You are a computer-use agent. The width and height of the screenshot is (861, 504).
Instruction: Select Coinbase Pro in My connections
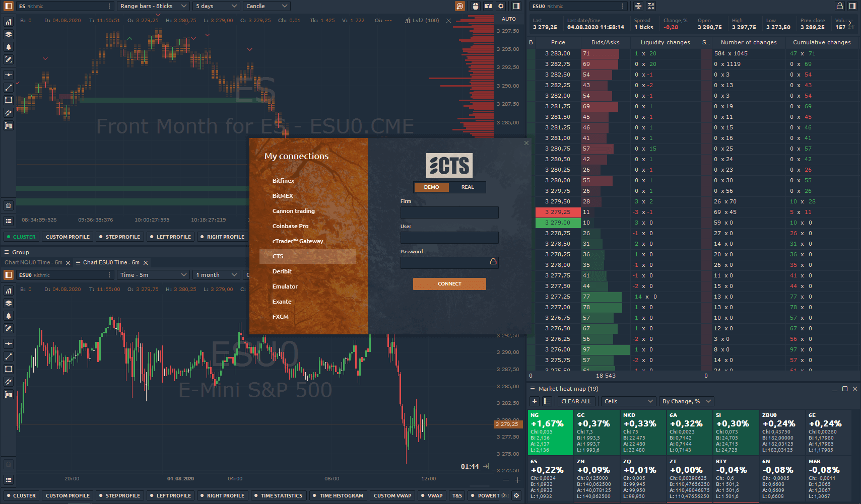point(307,226)
